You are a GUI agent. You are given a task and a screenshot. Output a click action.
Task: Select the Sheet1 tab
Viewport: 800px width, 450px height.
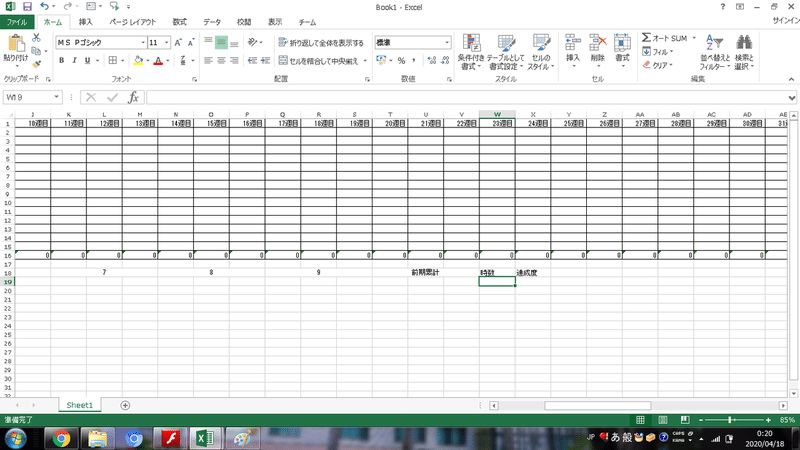[80, 405]
